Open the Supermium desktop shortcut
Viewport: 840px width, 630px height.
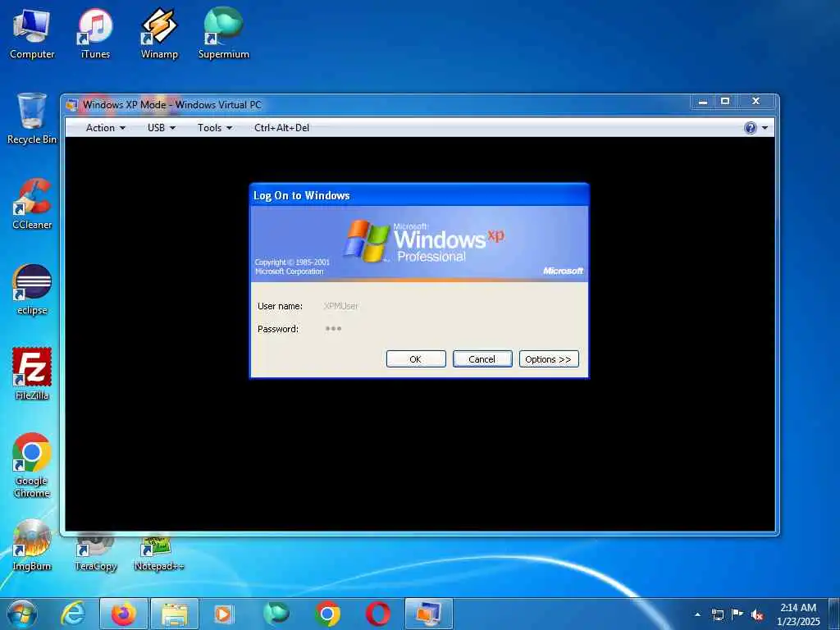click(x=223, y=33)
